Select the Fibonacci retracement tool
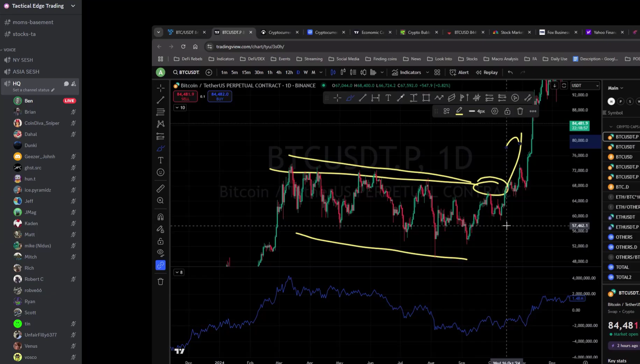Viewport: 640px width, 364px height. [160, 112]
